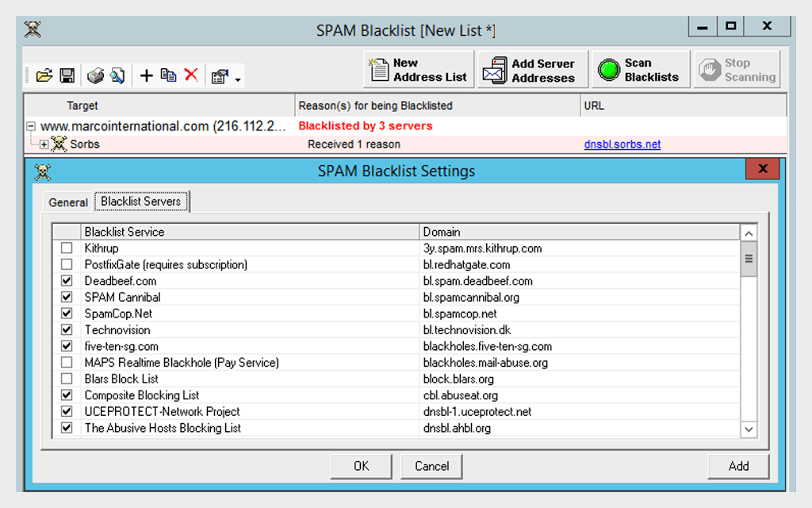The height and width of the screenshot is (508, 812).
Task: Click Add button in settings dialog
Action: 738,466
